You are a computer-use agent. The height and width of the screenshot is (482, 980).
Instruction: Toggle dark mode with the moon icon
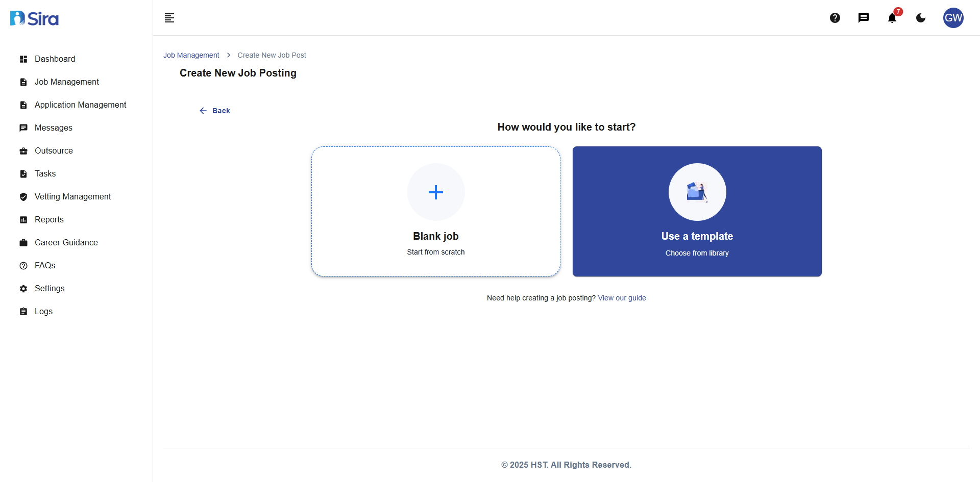click(921, 18)
